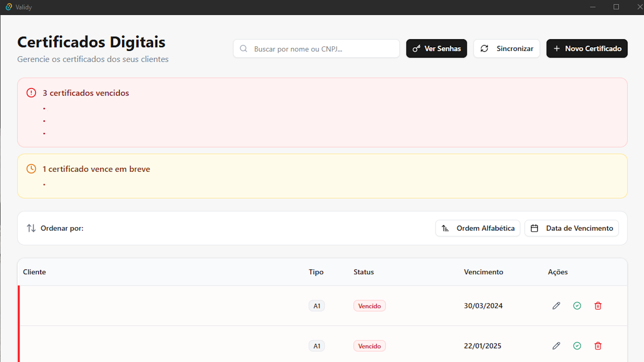Sort by Ordem Alfabética

click(478, 228)
